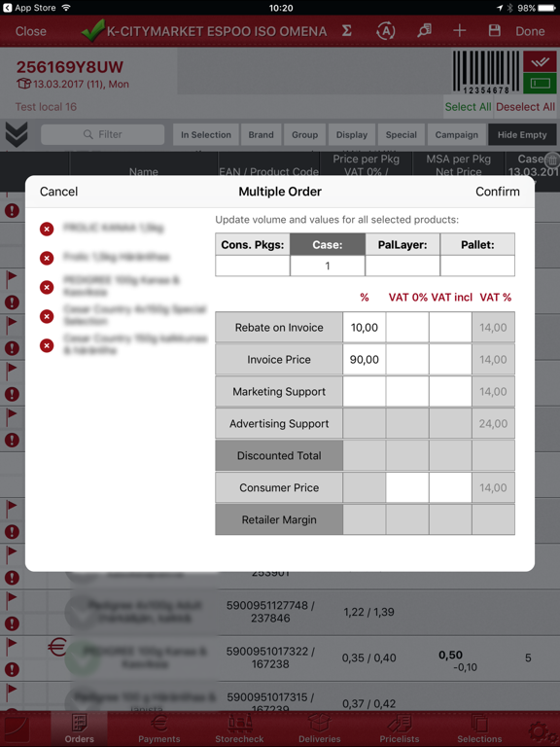Tap the bottom-left red page corner icon
This screenshot has height=747, width=560.
click(16, 729)
